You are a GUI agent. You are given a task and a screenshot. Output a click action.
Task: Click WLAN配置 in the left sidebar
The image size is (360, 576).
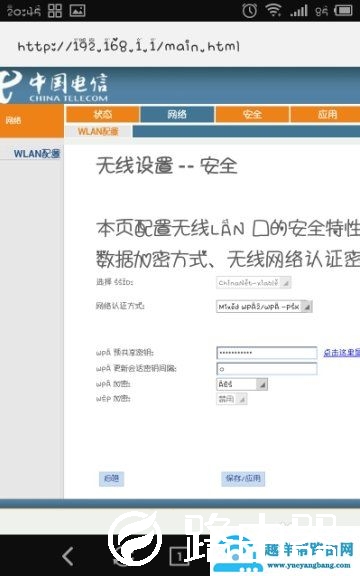37,154
